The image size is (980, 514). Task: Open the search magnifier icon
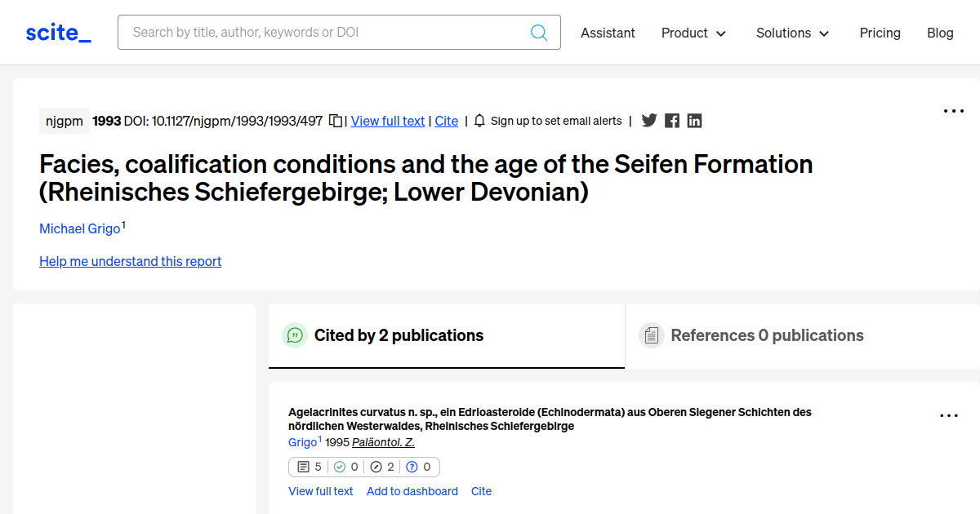coord(539,32)
